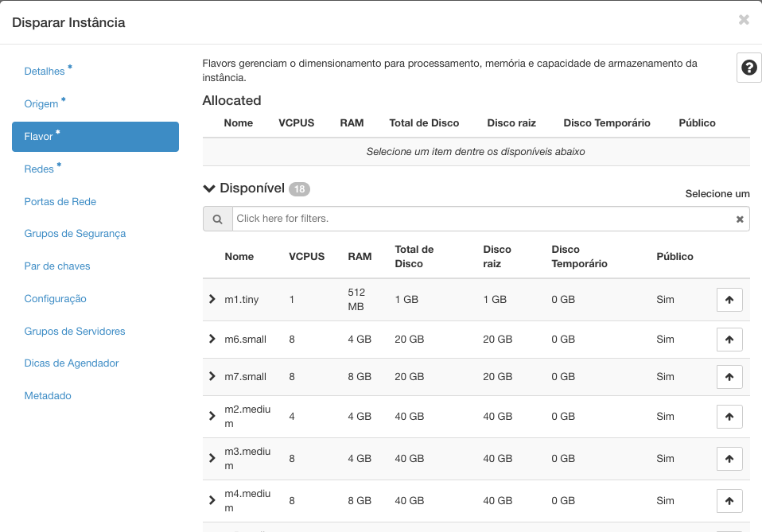
Task: Open the Origem step
Action: click(x=41, y=104)
